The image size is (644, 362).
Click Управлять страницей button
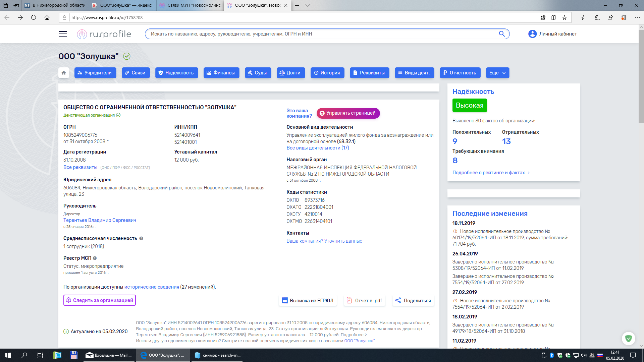point(348,113)
